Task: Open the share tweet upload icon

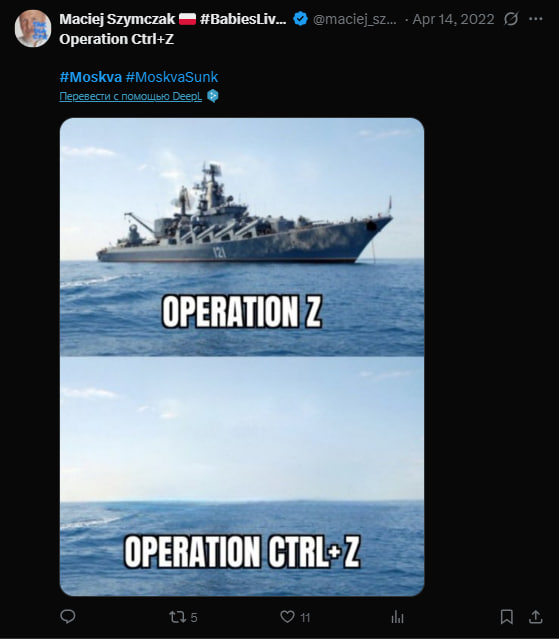Action: coord(535,617)
